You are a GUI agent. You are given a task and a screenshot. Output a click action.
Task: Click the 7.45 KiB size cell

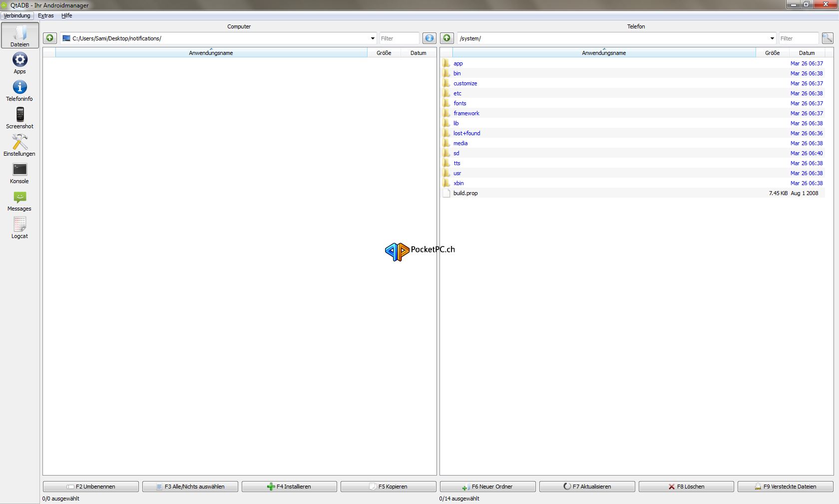778,193
